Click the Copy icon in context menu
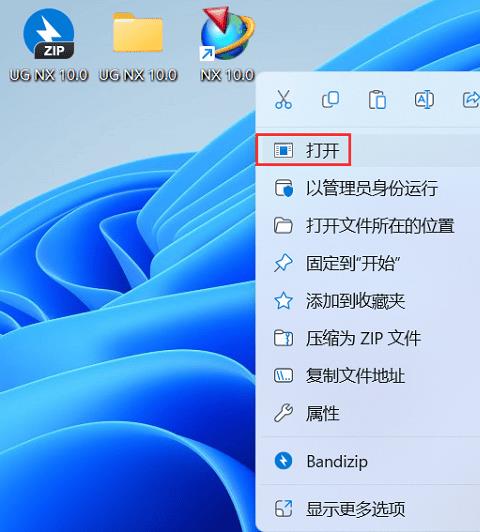The width and height of the screenshot is (480, 532). point(330,100)
